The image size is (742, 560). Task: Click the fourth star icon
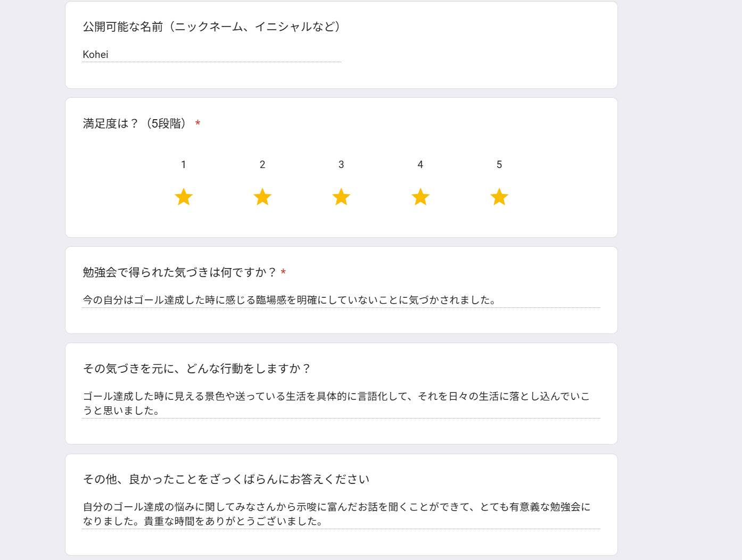tap(421, 197)
